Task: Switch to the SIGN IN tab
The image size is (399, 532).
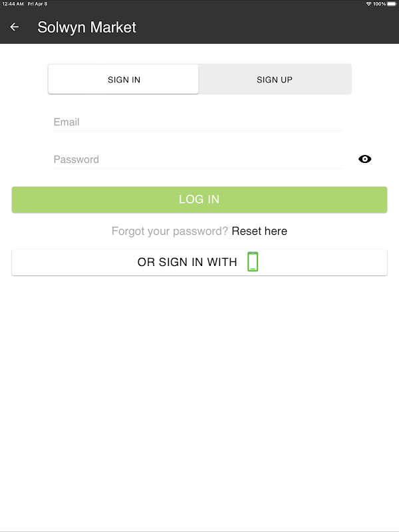Action: pyautogui.click(x=124, y=80)
